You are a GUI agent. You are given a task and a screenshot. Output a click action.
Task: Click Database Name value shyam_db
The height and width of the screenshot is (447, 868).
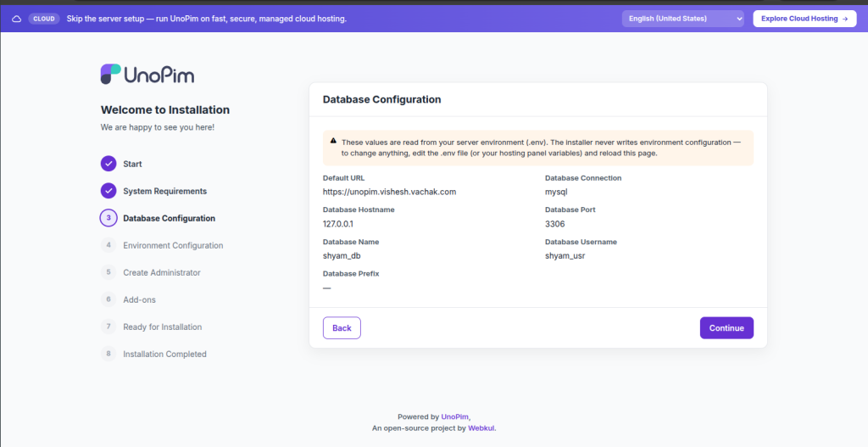coord(342,256)
